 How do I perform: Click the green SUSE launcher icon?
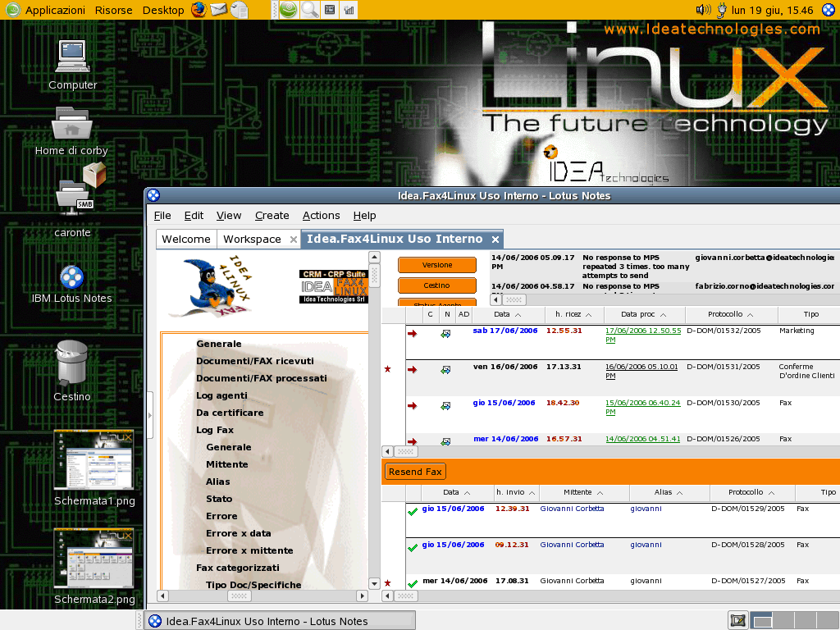click(x=288, y=10)
